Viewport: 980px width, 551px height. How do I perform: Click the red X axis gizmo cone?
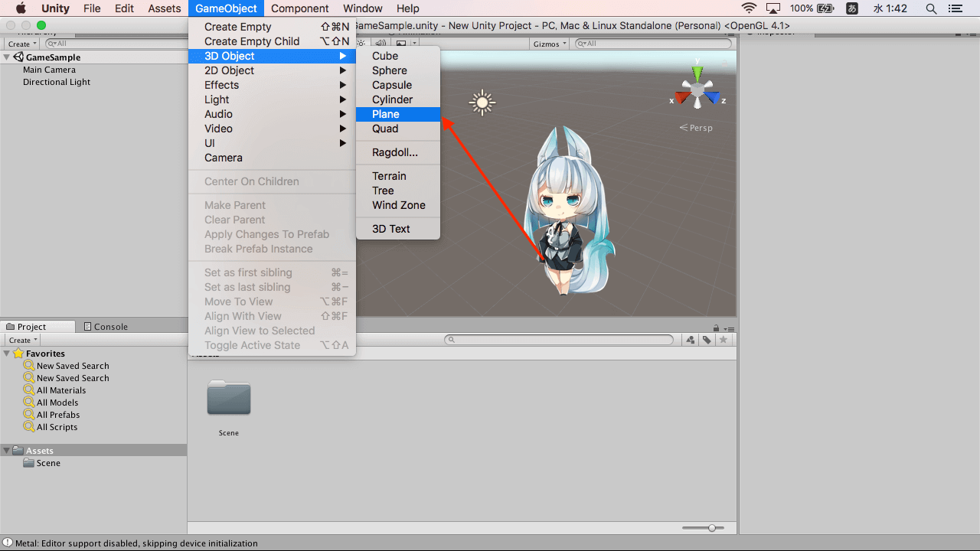pyautogui.click(x=682, y=98)
